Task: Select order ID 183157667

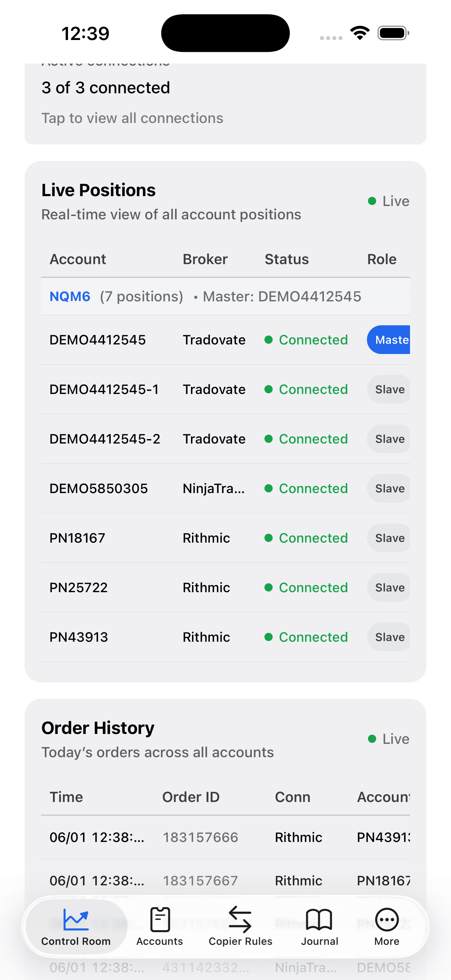Action: (201, 881)
